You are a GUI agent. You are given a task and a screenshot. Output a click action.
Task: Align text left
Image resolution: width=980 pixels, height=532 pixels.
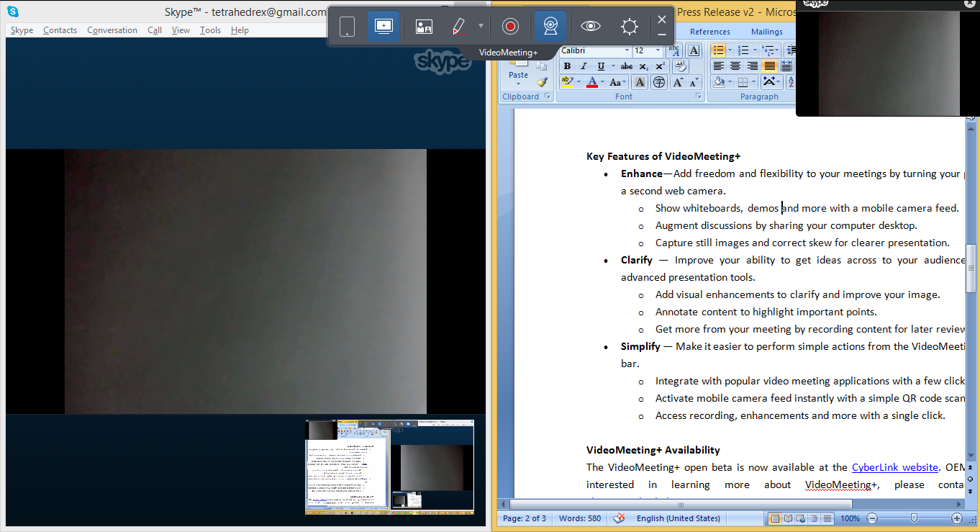click(718, 66)
